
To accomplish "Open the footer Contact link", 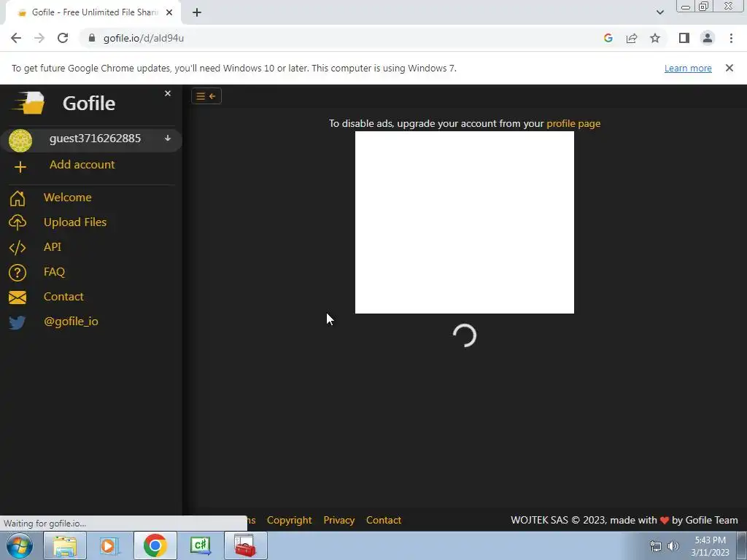I will click(x=384, y=520).
